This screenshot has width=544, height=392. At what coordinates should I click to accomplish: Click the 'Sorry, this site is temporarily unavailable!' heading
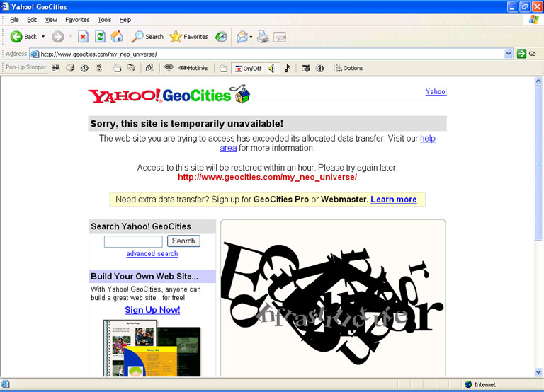[x=187, y=124]
